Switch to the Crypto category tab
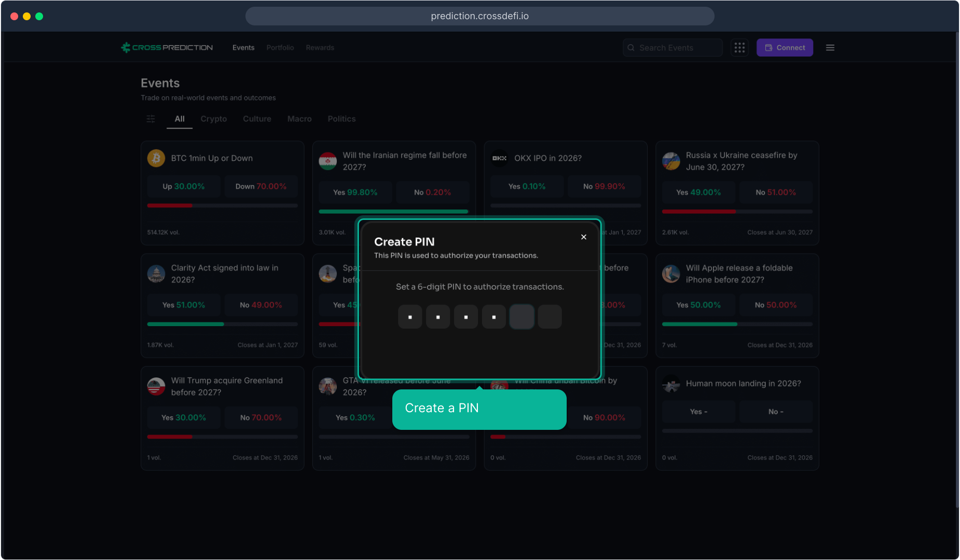The height and width of the screenshot is (560, 960). pyautogui.click(x=214, y=119)
